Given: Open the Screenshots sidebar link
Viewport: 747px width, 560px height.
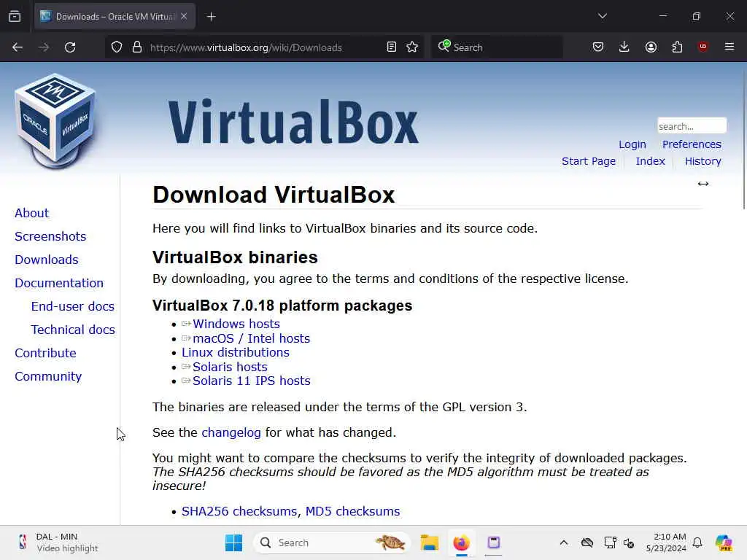Looking at the screenshot, I should pos(50,236).
